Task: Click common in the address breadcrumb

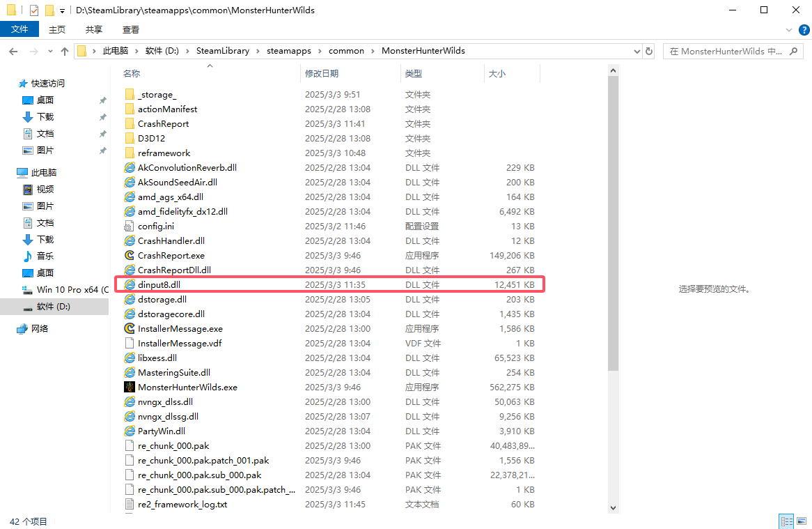Action: (x=346, y=51)
